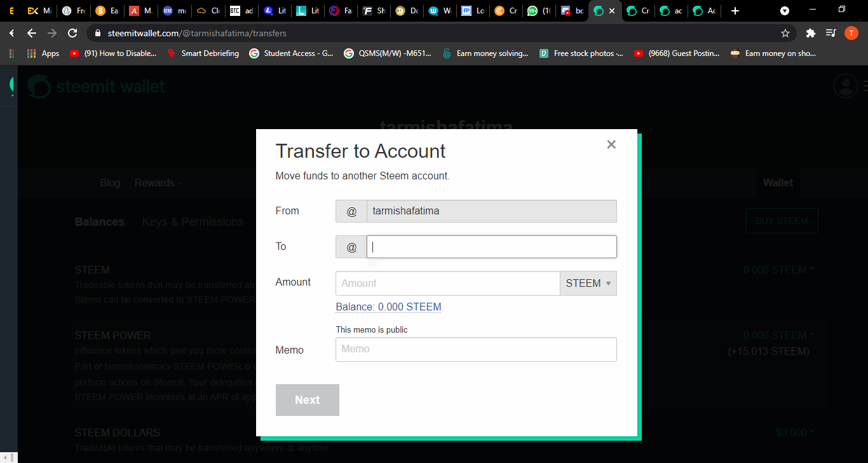Open the STEEM currency dropdown in dialog
Screen dimensions: 868x463
click(x=588, y=284)
